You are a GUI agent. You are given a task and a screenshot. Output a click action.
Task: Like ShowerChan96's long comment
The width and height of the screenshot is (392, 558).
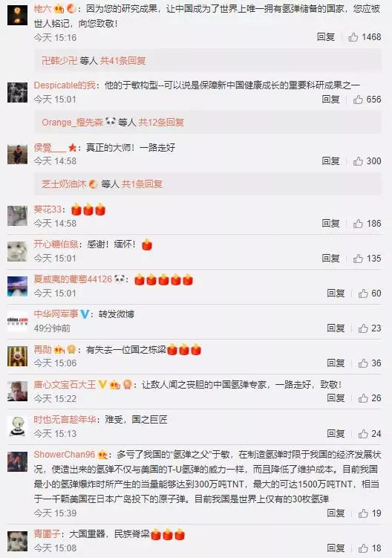tap(363, 513)
